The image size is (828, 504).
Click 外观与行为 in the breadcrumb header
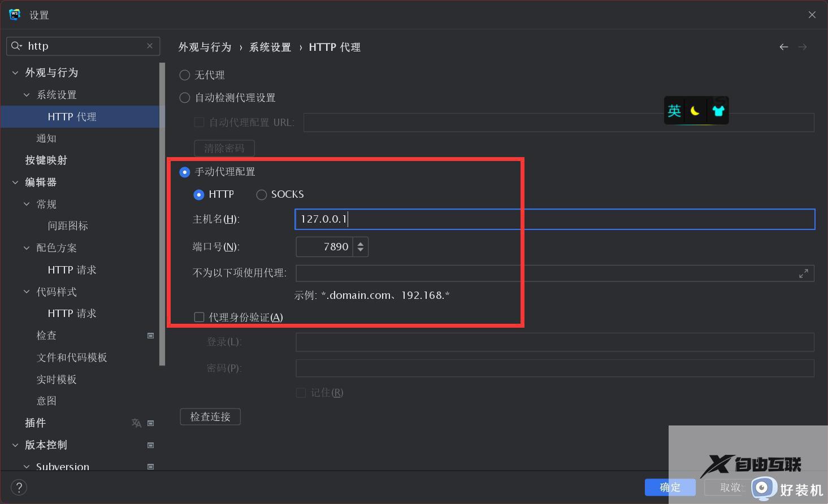[205, 47]
